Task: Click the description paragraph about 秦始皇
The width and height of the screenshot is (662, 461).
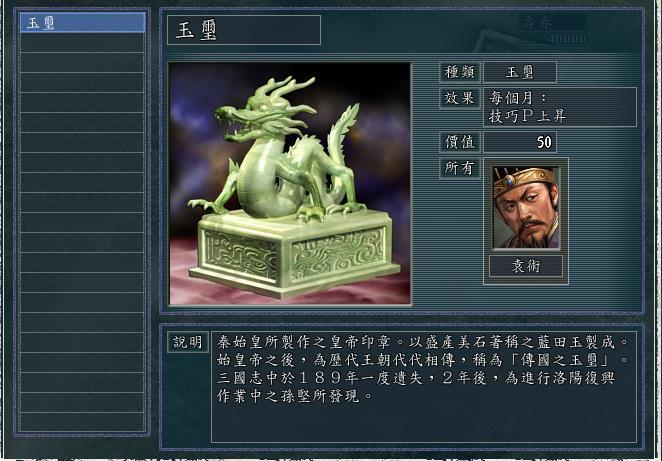Action: coord(422,369)
